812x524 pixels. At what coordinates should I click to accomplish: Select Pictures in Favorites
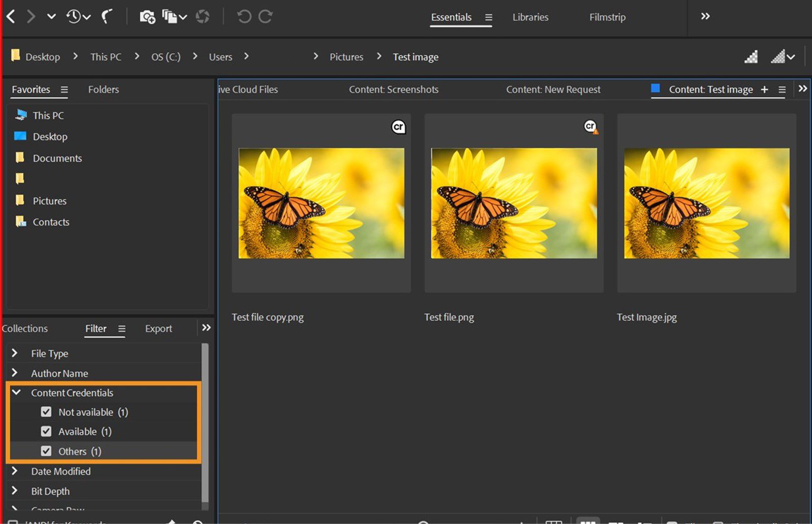pos(49,201)
